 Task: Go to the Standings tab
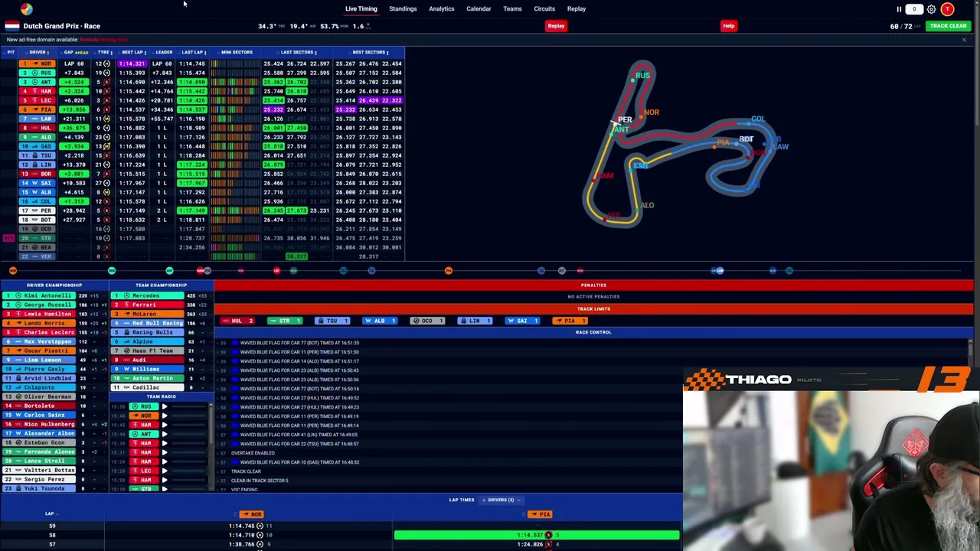pyautogui.click(x=403, y=9)
